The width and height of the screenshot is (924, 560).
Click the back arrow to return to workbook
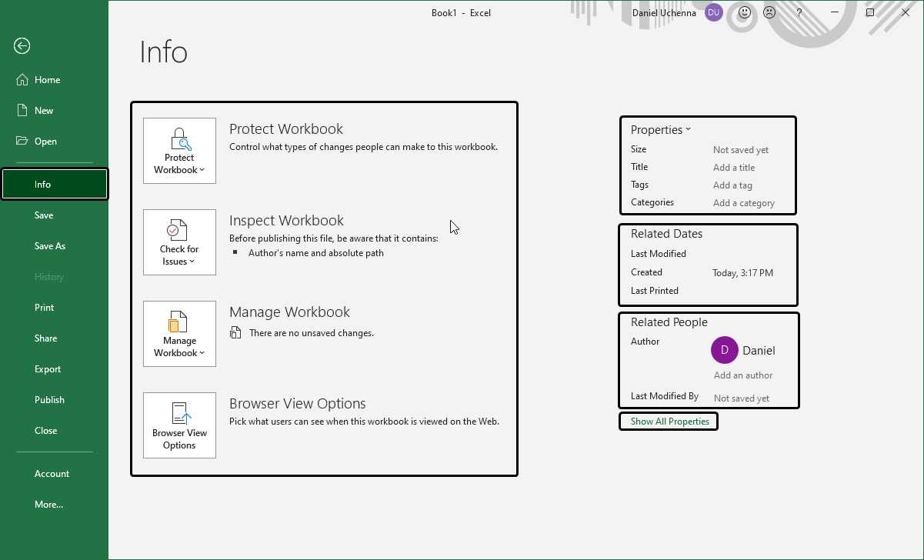pos(22,46)
